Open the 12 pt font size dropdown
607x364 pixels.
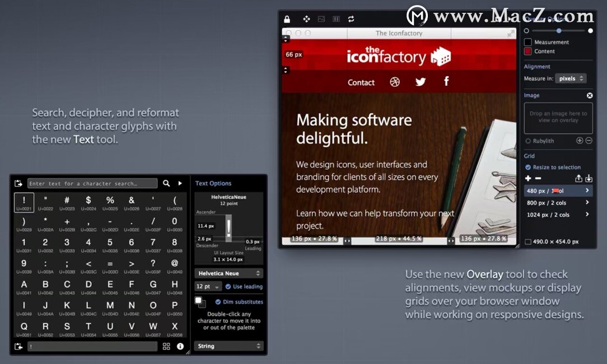click(208, 287)
